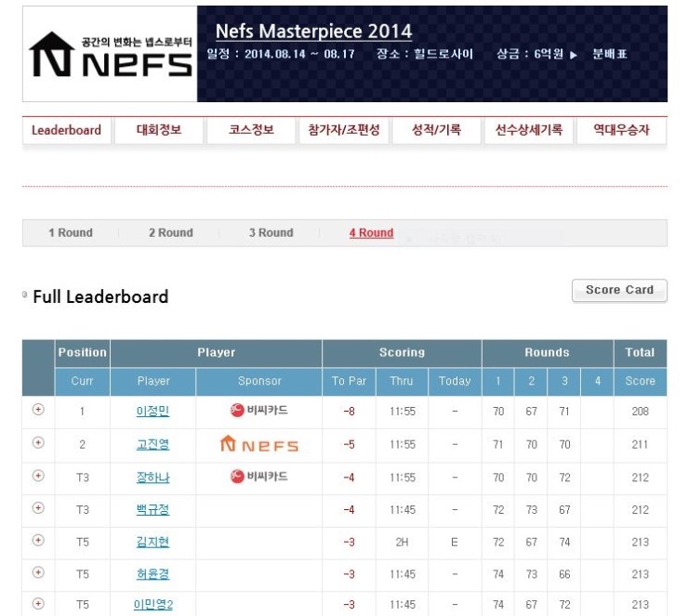
Task: Click 비씨카드 sponsor logo in 이정민 row
Action: click(258, 411)
